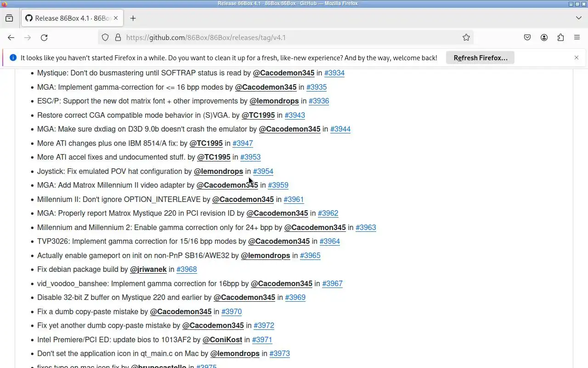588x368 pixels.
Task: Open pull request #3964
Action: coord(330,241)
